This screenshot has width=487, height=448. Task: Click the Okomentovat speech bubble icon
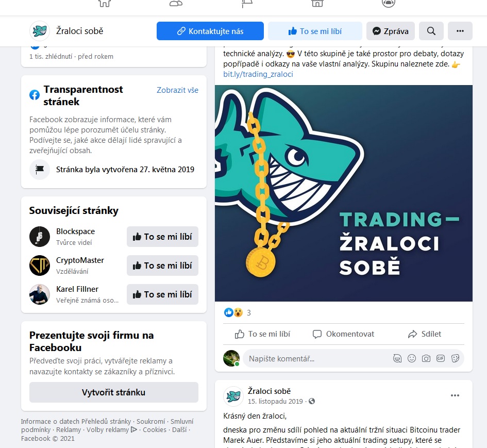pos(317,334)
